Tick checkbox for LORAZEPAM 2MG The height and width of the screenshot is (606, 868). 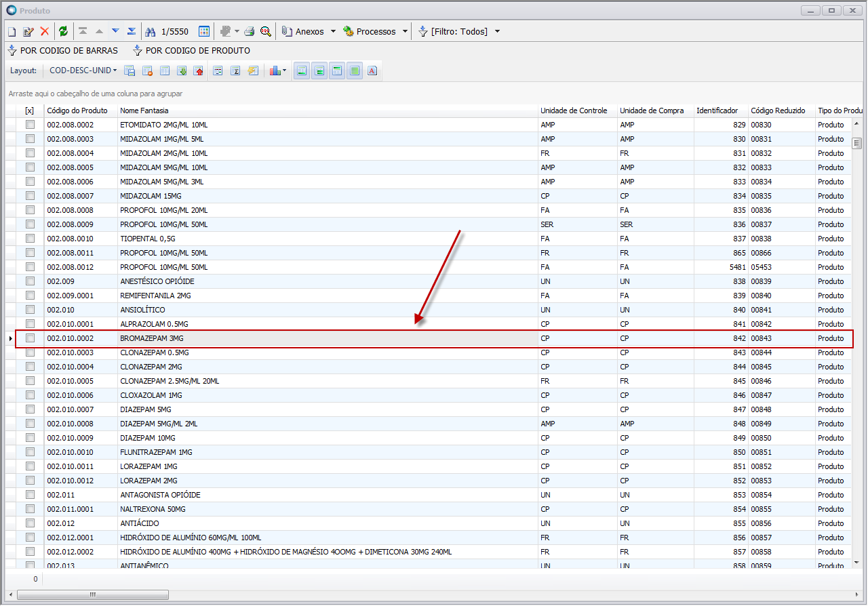coord(30,481)
